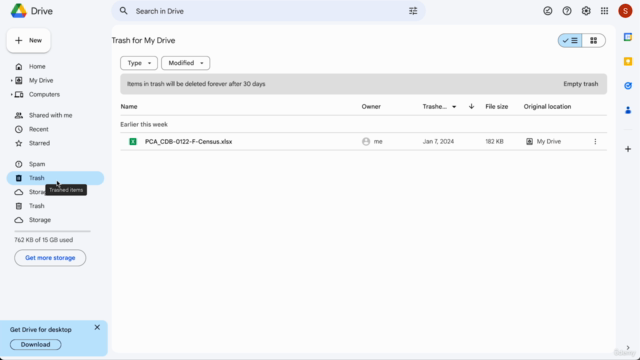Open Google Keep side panel
The height and width of the screenshot is (360, 640).
628,62
